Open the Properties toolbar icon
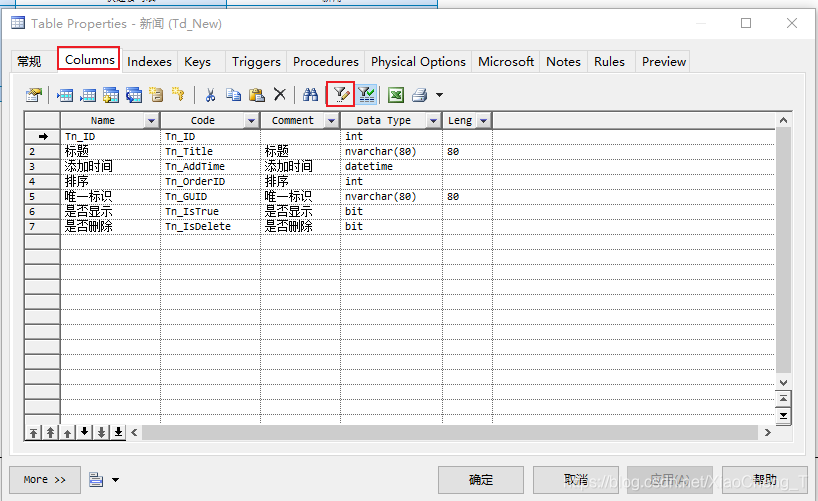The height and width of the screenshot is (501, 818). 34,94
